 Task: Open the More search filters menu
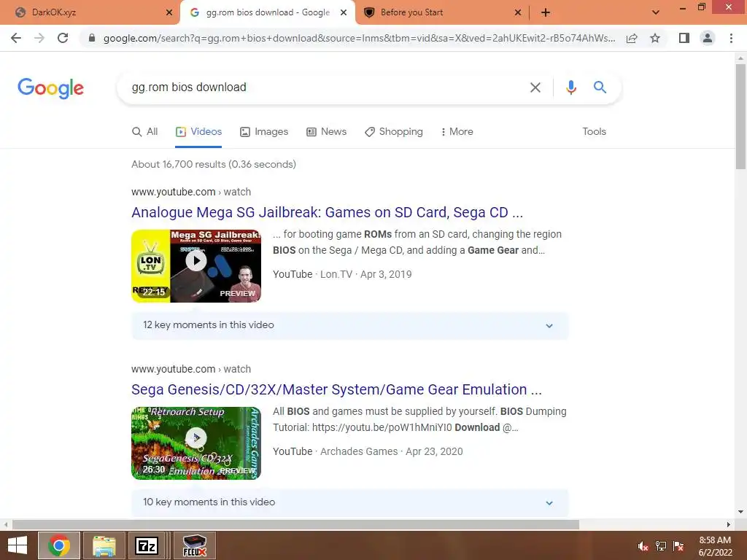click(457, 132)
